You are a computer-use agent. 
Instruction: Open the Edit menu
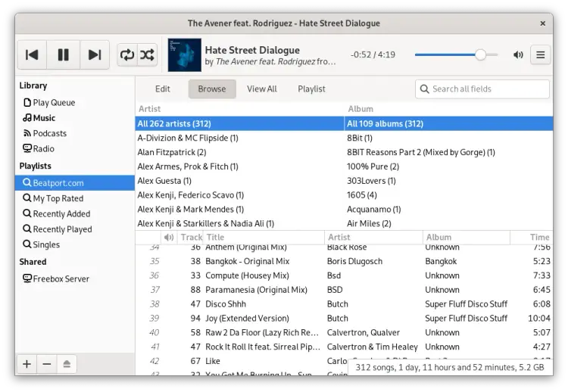click(x=163, y=89)
